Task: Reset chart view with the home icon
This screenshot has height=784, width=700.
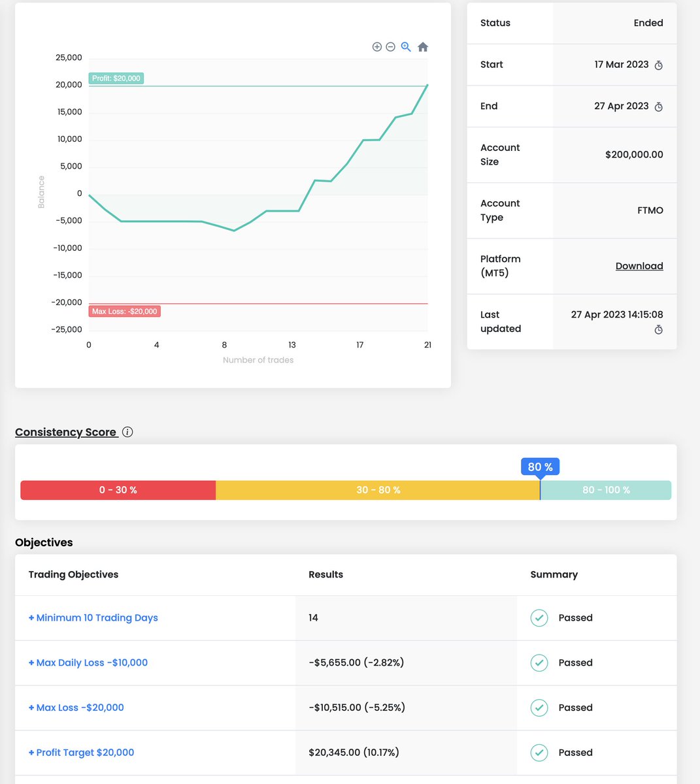Action: tap(422, 46)
